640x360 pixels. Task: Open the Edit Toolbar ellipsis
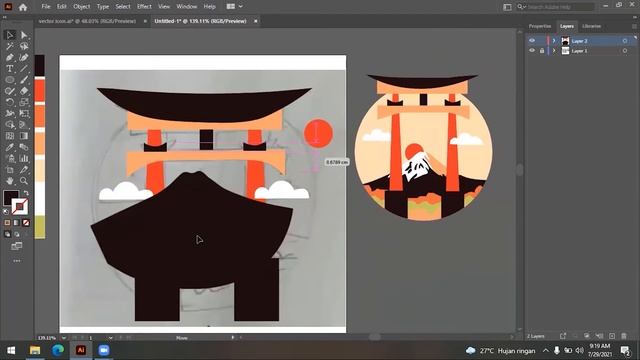point(17,261)
